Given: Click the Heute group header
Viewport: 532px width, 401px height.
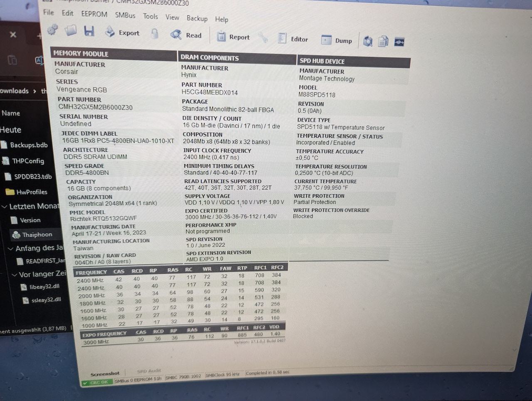Looking at the screenshot, I should click(11, 130).
